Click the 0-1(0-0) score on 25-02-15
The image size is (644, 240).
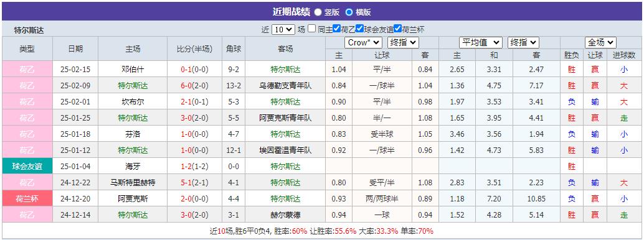pos(195,70)
